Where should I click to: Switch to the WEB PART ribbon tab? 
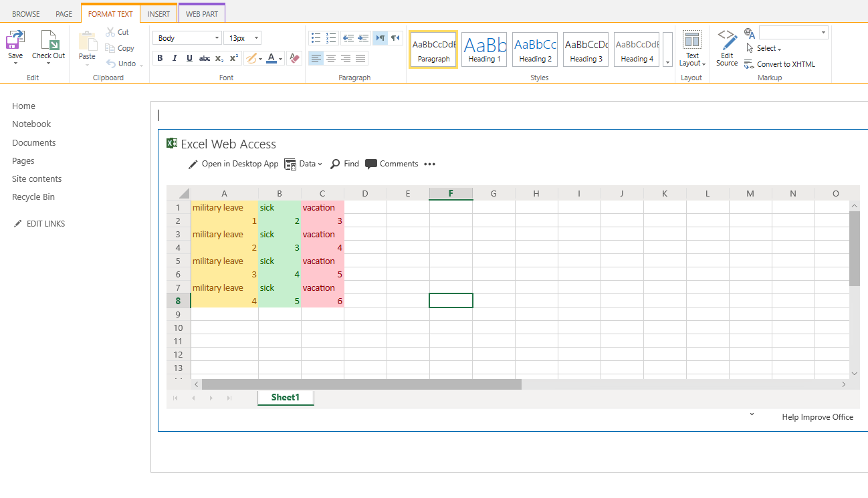(x=202, y=14)
